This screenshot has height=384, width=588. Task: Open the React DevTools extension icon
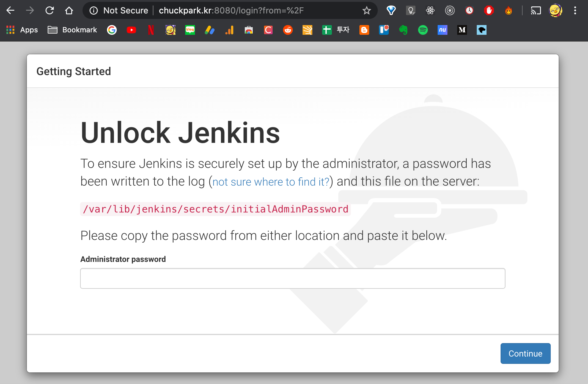tap(430, 11)
